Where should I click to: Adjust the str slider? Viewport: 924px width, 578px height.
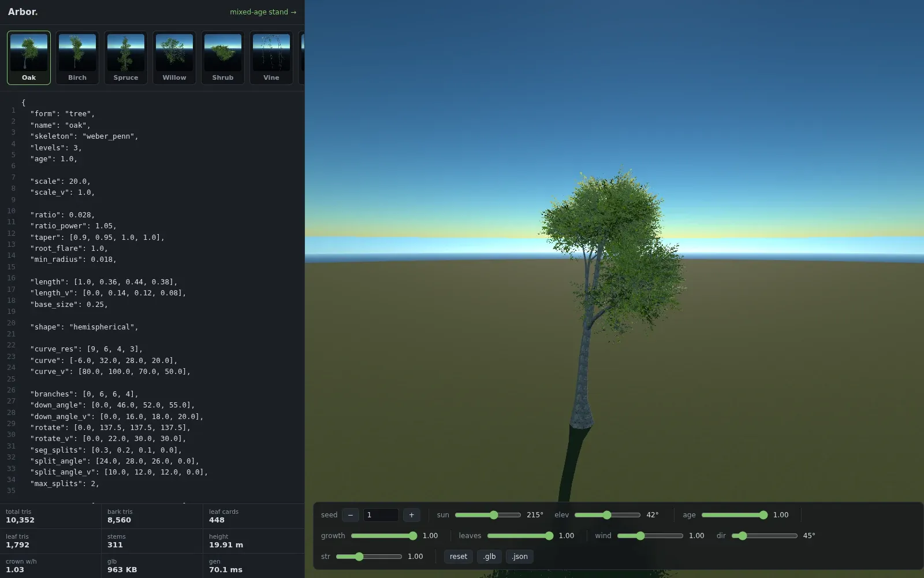pos(369,557)
